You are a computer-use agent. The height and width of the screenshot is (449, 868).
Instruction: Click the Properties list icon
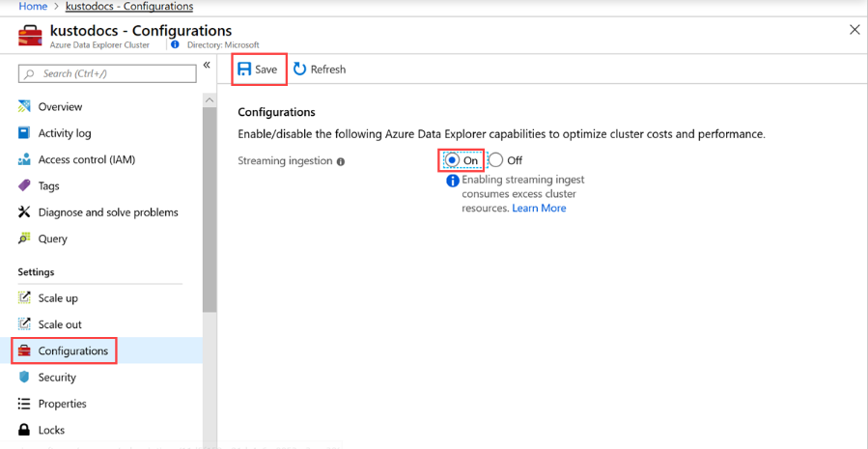(24, 404)
